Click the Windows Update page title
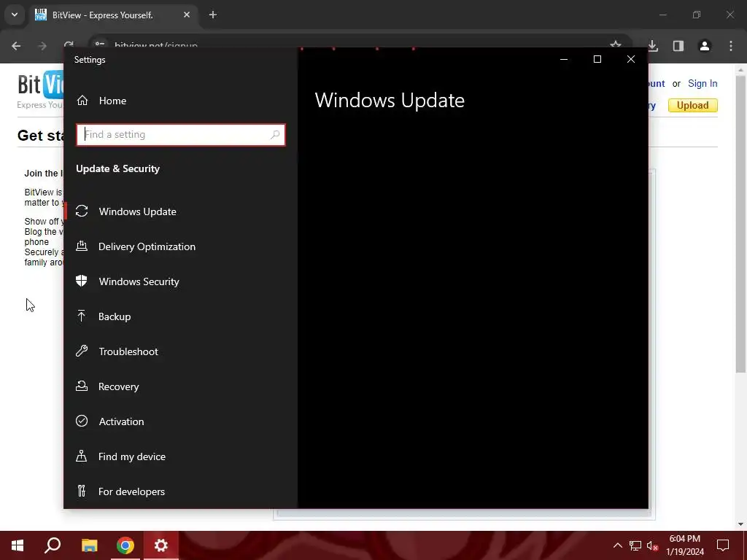Screen dimensions: 747x560 coord(390,101)
